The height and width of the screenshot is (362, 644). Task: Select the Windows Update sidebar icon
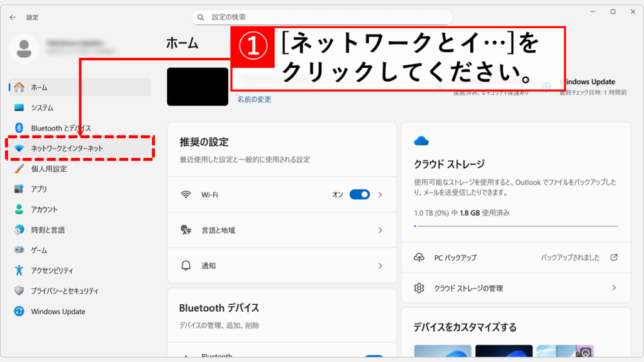(19, 312)
